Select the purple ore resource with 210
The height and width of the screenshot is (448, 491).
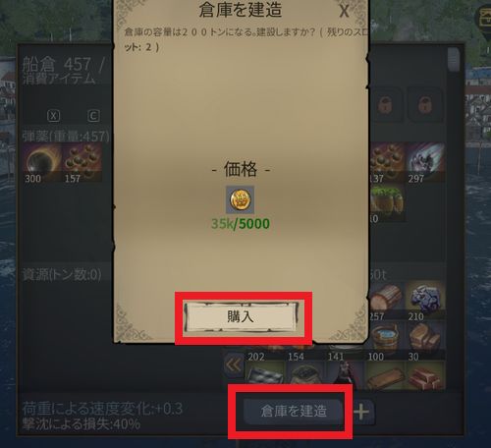click(425, 301)
